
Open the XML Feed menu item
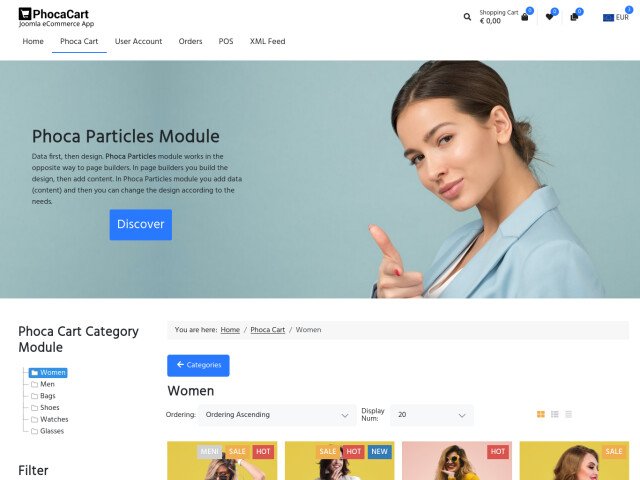(x=267, y=41)
